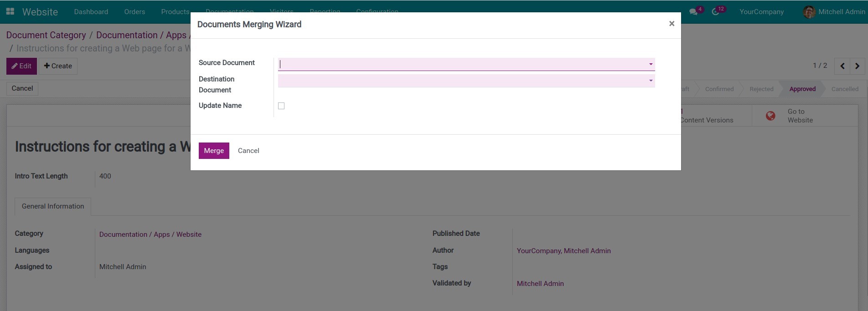Click the Mitchell Admin assigned to value
This screenshot has width=868, height=311.
123,267
